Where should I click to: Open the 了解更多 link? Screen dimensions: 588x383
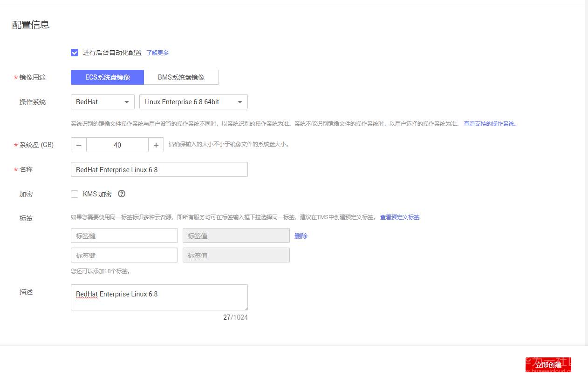coord(157,53)
